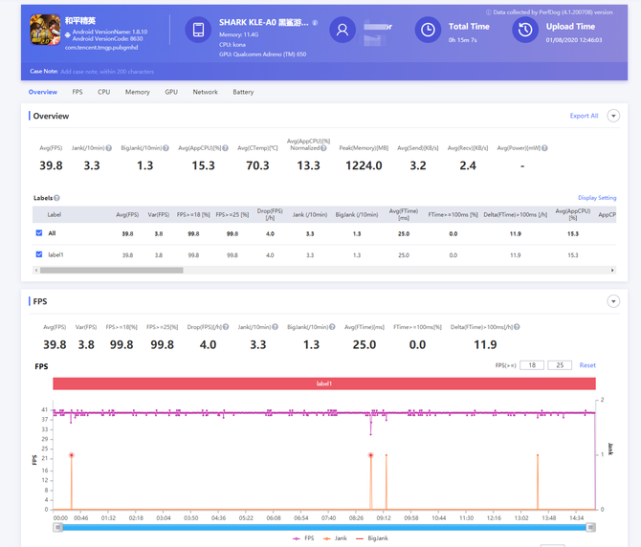Uncheck the All label checkbox

[39, 233]
